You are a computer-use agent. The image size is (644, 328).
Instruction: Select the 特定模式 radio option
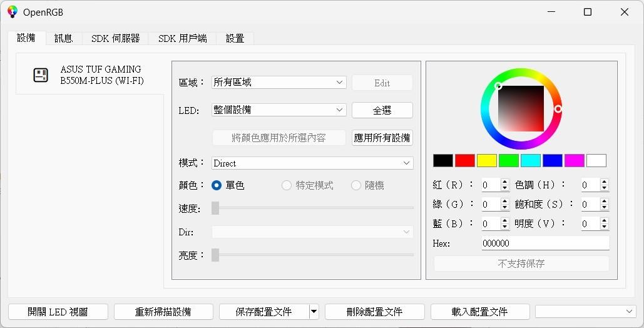click(x=286, y=185)
